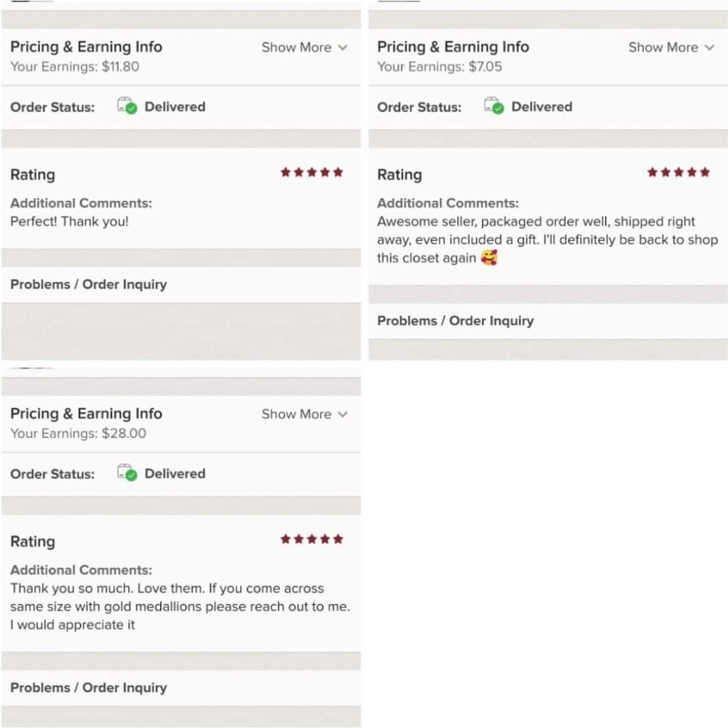Screen dimensions: 728x728
Task: Open Problems / Order Inquiry under "Perfect! Thank you!"
Action: pyautogui.click(x=181, y=285)
